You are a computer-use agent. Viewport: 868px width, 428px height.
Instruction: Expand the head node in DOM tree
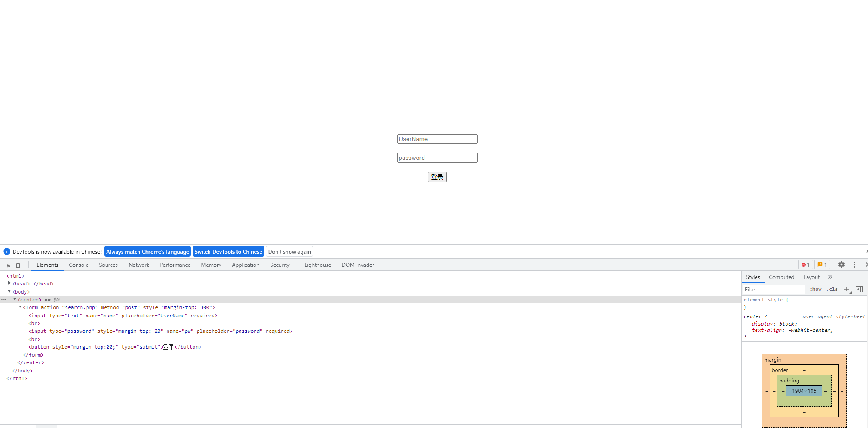click(x=9, y=283)
